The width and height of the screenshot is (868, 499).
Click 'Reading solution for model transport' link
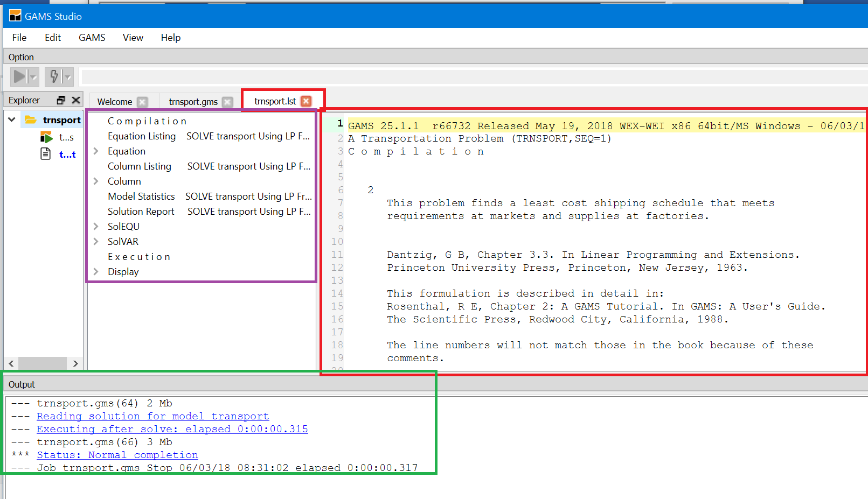point(152,416)
